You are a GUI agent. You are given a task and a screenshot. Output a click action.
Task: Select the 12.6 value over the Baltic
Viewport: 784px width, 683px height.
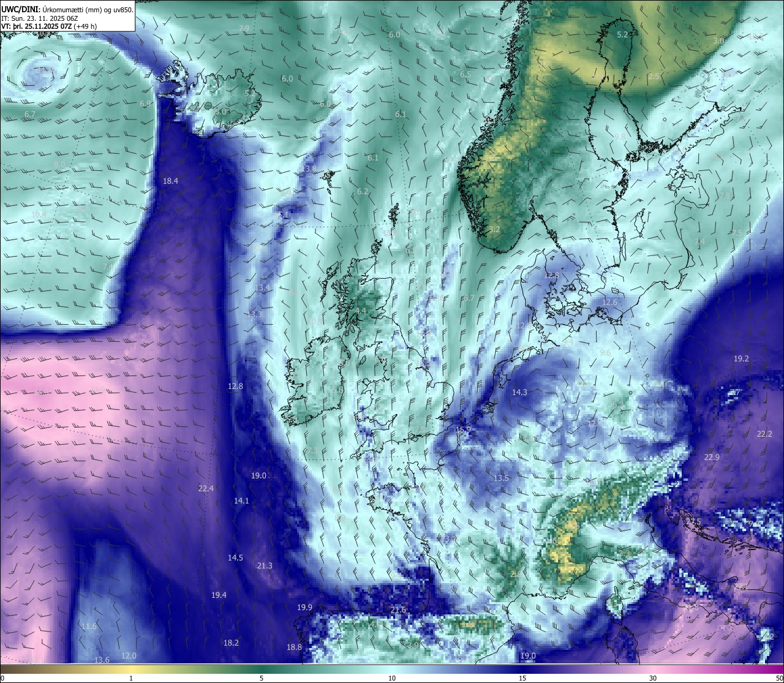pyautogui.click(x=609, y=302)
